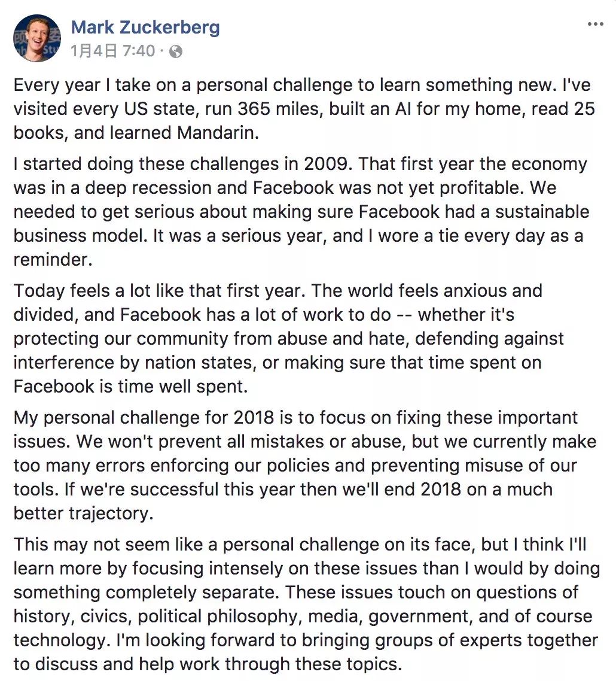
Task: Click the phrase 'interference by nation states'
Action: point(135,362)
